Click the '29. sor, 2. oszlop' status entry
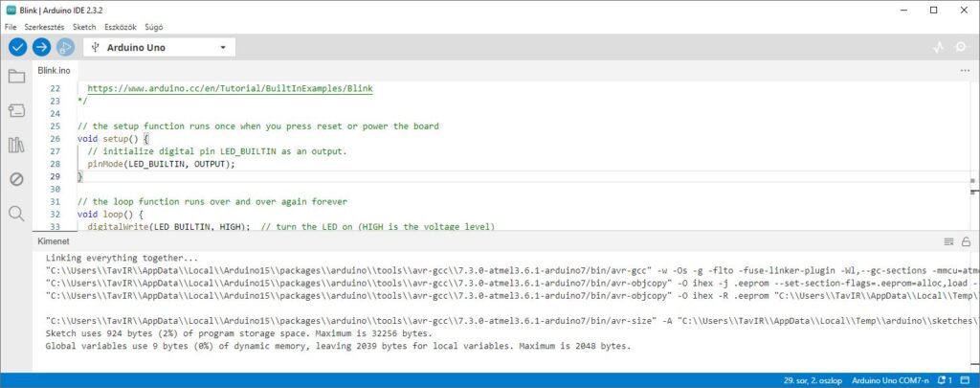The height and width of the screenshot is (388, 980). 814,380
